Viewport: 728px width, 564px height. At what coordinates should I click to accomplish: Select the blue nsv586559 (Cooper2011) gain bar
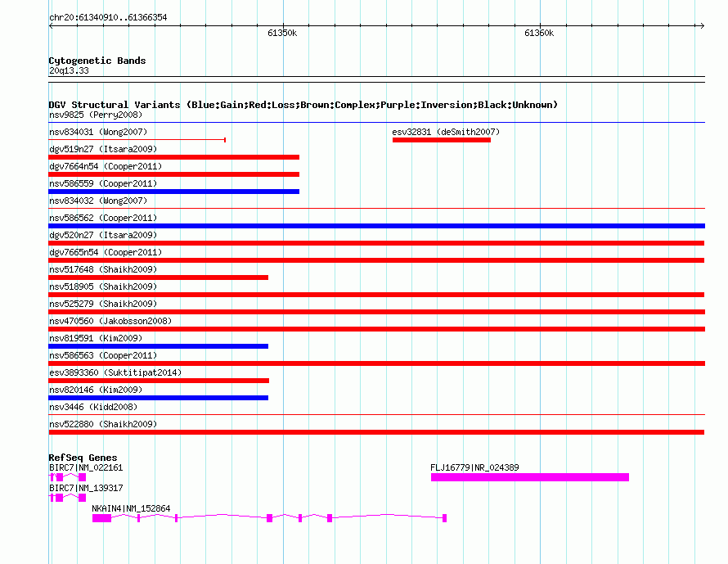[173, 192]
